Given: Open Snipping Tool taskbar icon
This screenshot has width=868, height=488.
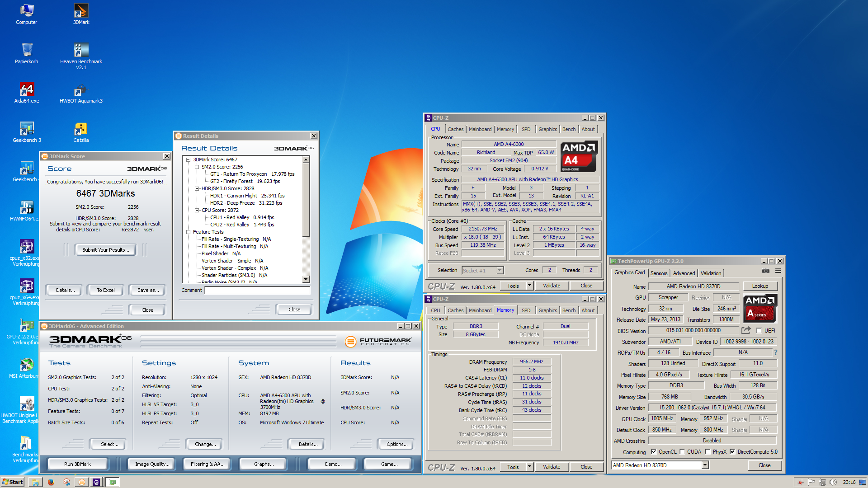Looking at the screenshot, I should click(66, 482).
